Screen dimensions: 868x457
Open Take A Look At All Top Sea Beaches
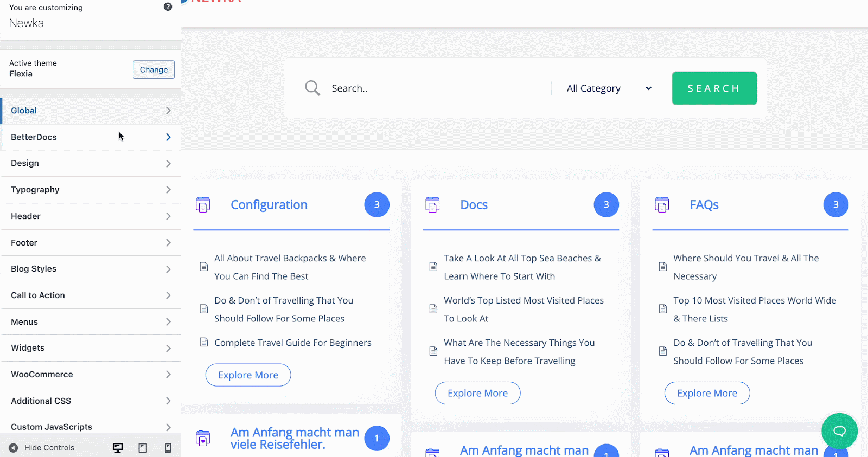click(x=522, y=267)
